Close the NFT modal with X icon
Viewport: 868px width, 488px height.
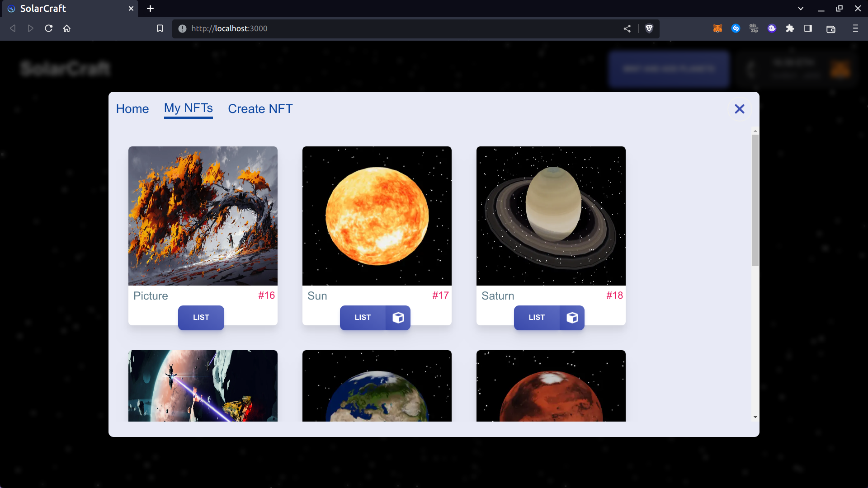740,109
